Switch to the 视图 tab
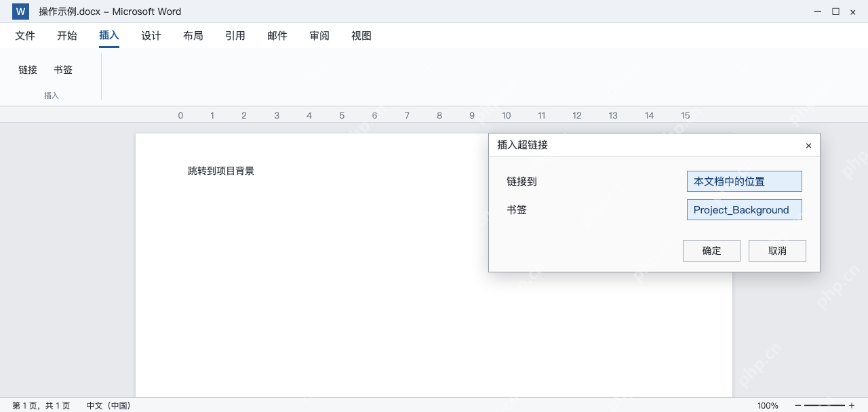Screen dimensions: 868x412 (361, 36)
